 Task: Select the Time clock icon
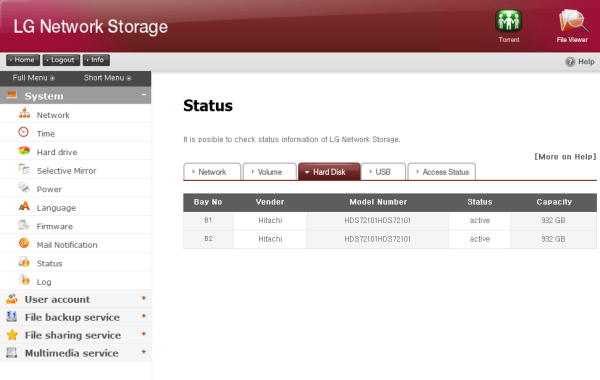(x=24, y=132)
